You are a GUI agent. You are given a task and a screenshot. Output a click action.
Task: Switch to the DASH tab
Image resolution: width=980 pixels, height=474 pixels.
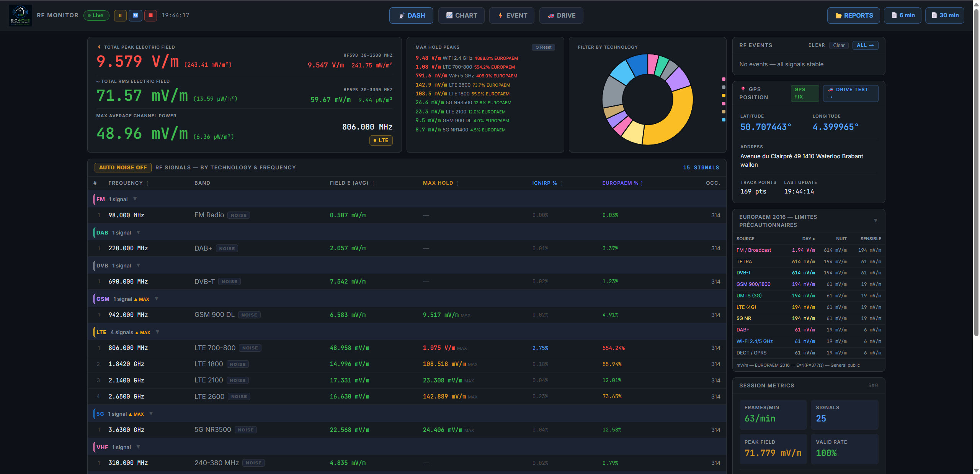[x=411, y=15]
